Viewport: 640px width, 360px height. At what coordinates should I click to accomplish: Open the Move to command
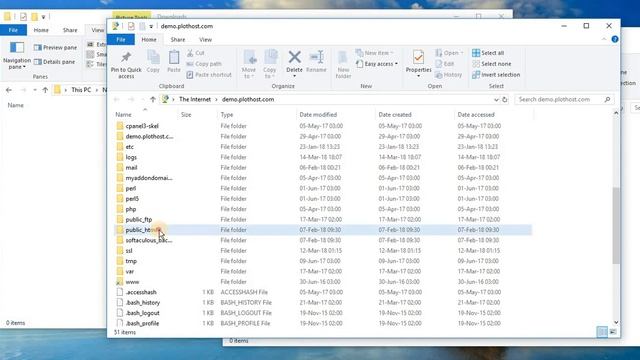[x=249, y=64]
